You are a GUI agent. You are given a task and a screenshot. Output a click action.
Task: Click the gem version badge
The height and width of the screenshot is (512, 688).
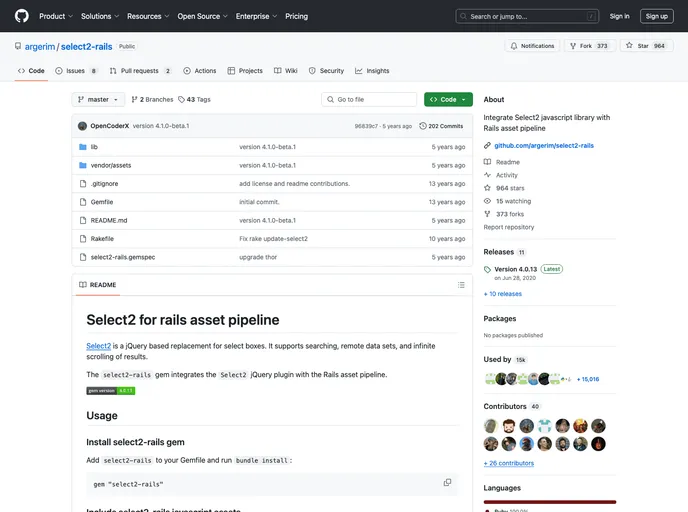click(111, 390)
